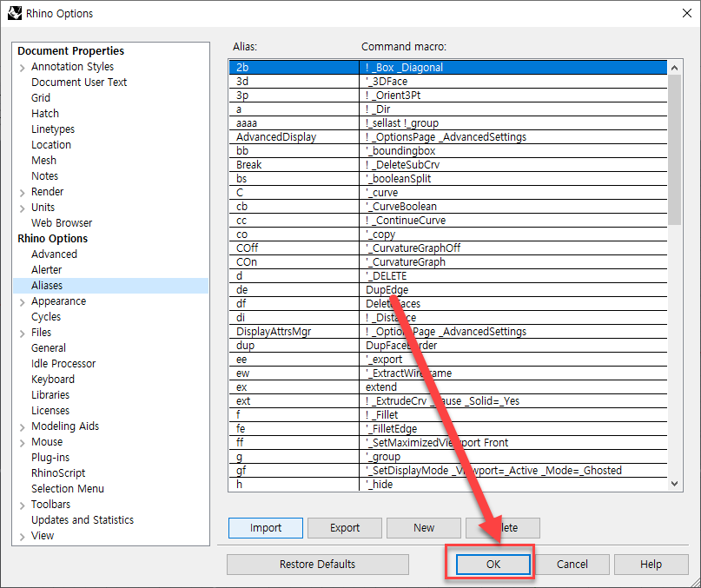Close the Rhino Options dialog

687,13
